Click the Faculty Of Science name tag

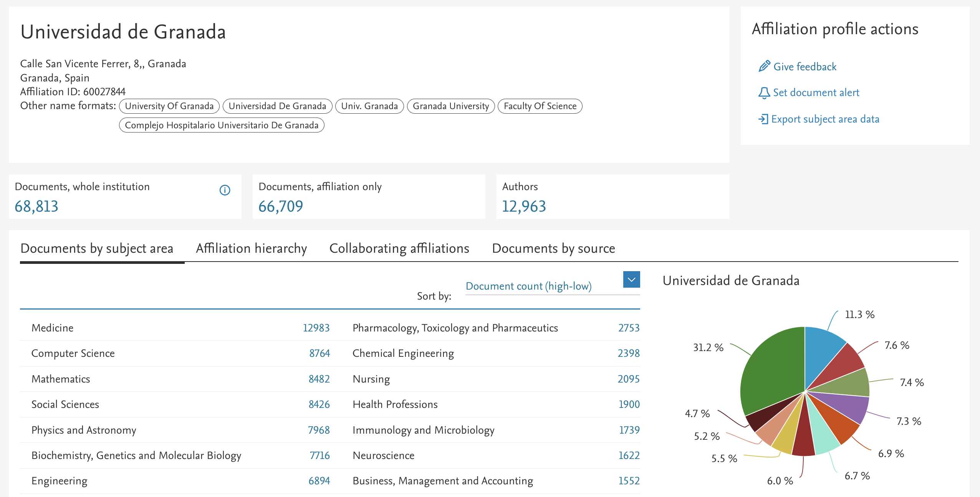point(540,106)
